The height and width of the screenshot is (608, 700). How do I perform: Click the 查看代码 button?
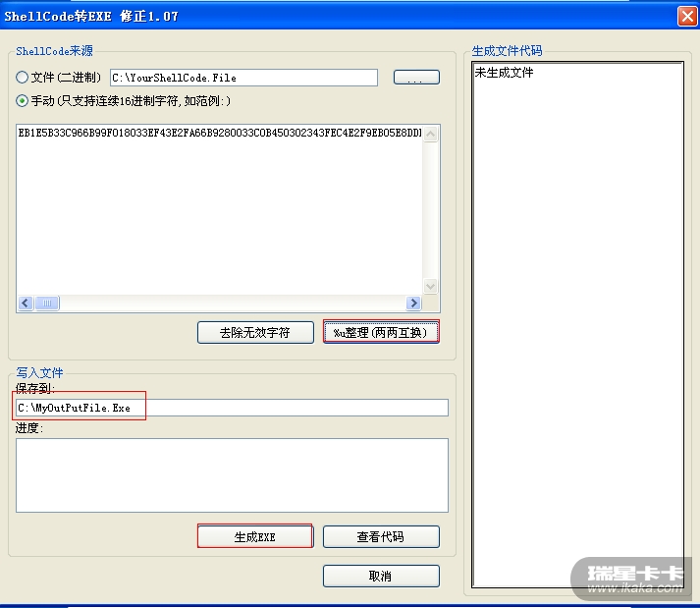[x=381, y=536]
